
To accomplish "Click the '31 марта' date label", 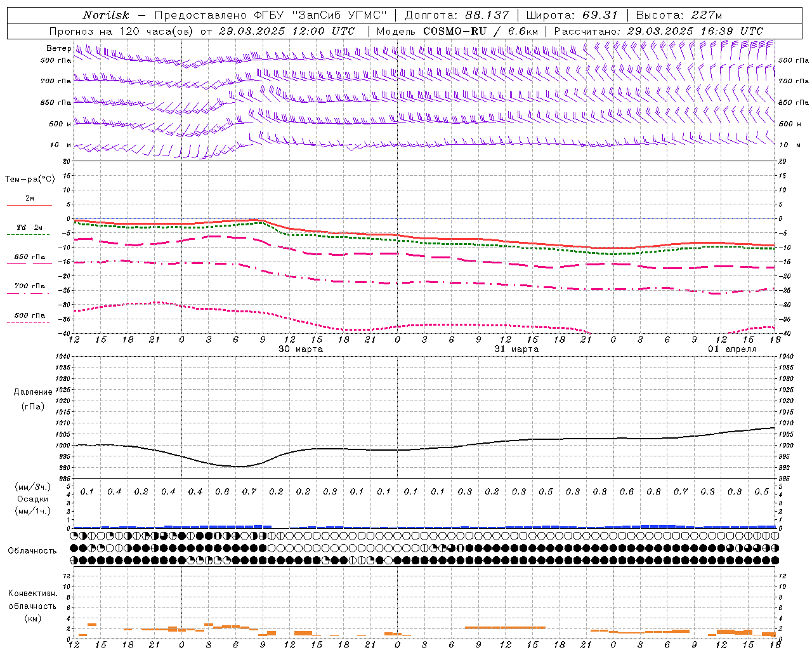I will 516,349.
